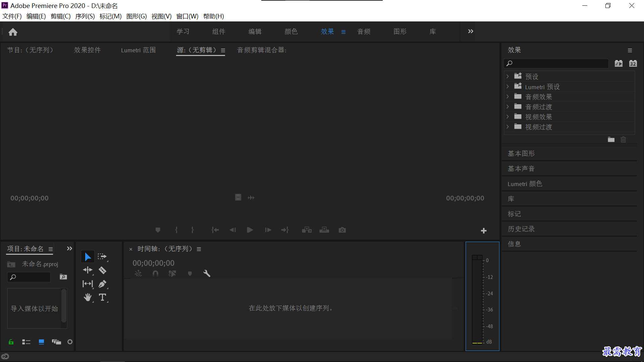644x362 pixels.
Task: Expand the 视频过渡 folder
Action: click(x=507, y=127)
